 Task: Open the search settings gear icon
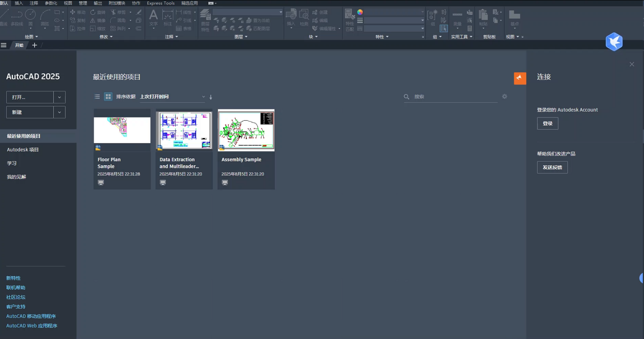pos(505,96)
